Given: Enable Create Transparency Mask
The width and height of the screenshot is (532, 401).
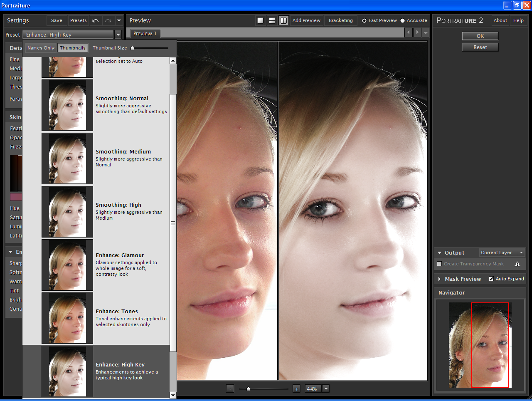Looking at the screenshot, I should coord(439,264).
